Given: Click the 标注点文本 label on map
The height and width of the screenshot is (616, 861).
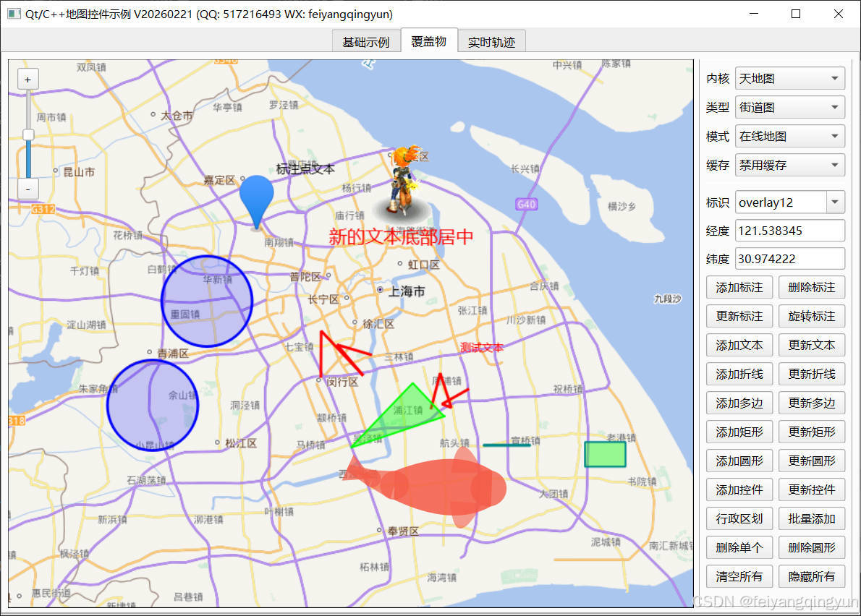Looking at the screenshot, I should 305,169.
